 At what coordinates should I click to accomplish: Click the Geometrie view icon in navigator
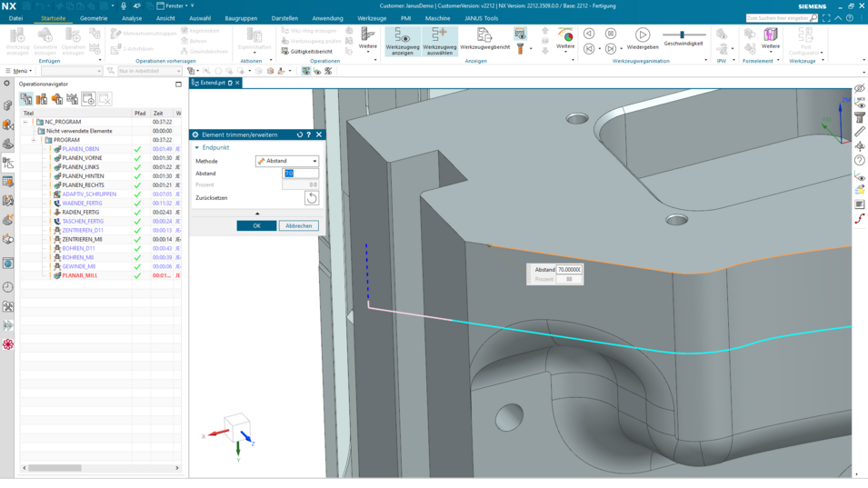[x=57, y=99]
